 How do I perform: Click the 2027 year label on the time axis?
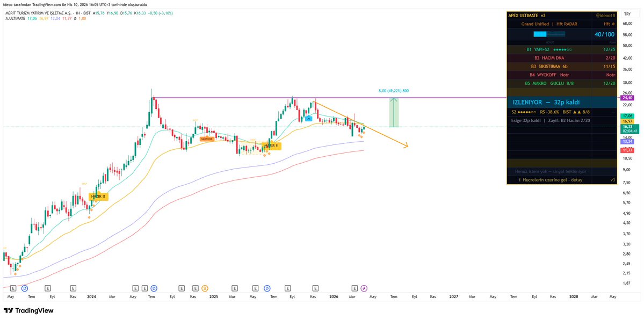tap(453, 296)
